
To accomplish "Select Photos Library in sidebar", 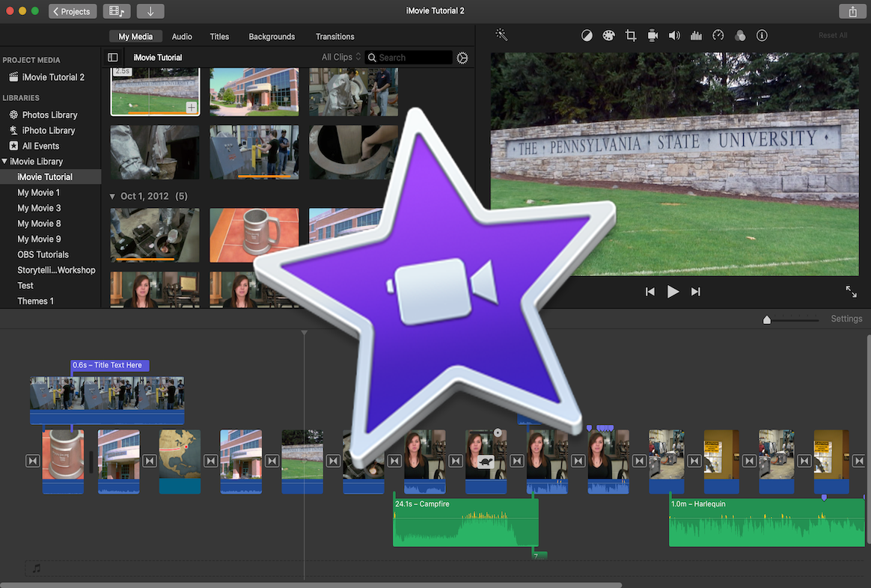I will [51, 115].
